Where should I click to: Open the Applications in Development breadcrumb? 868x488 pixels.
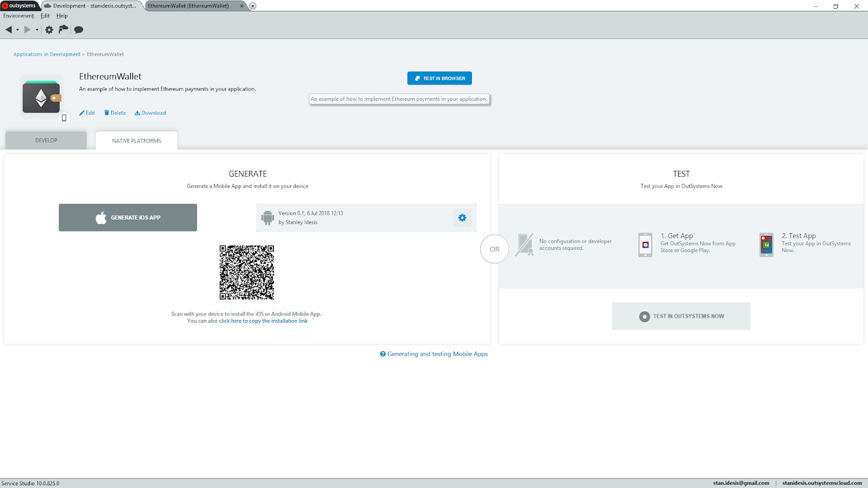click(x=47, y=54)
